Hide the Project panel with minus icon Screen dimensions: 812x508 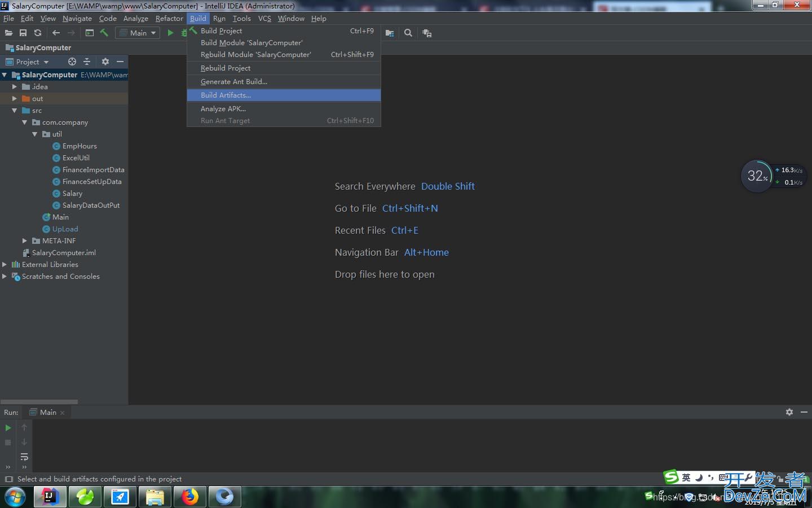click(x=120, y=62)
